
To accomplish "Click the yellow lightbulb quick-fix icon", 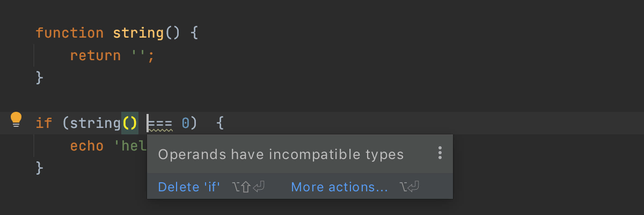I will pos(16,119).
